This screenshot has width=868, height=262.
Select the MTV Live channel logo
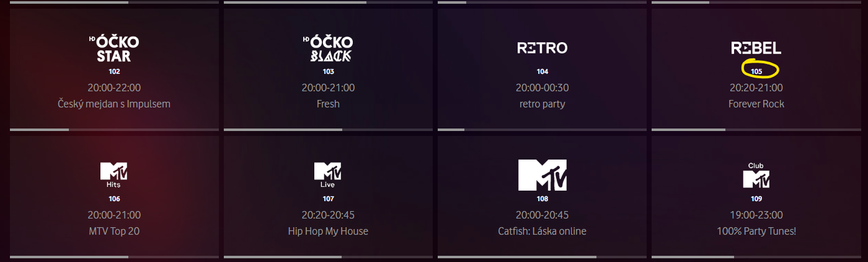tap(328, 175)
